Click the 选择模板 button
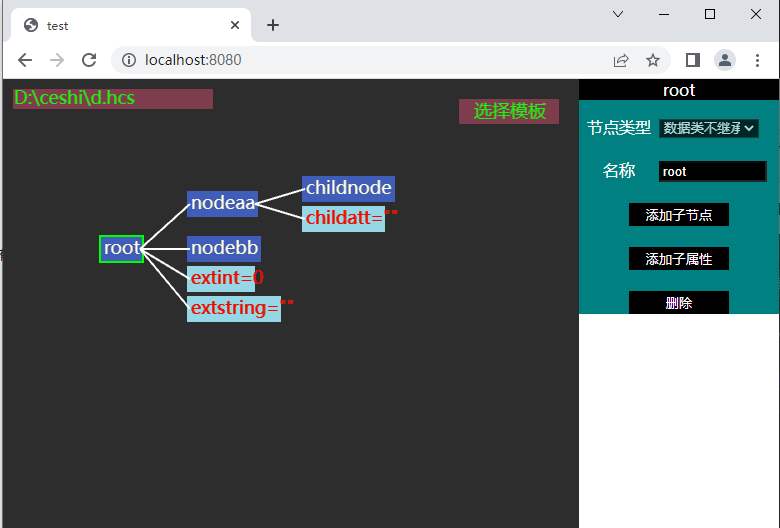 [x=509, y=111]
